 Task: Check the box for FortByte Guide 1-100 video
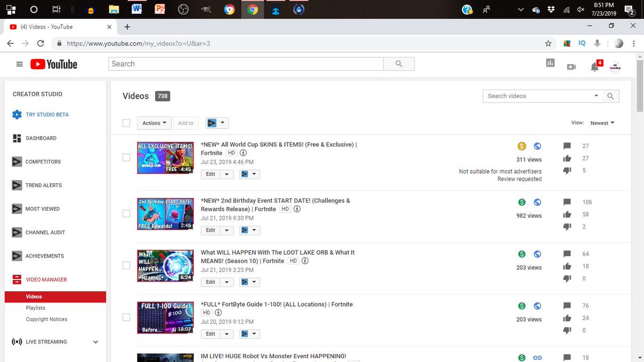(x=127, y=317)
